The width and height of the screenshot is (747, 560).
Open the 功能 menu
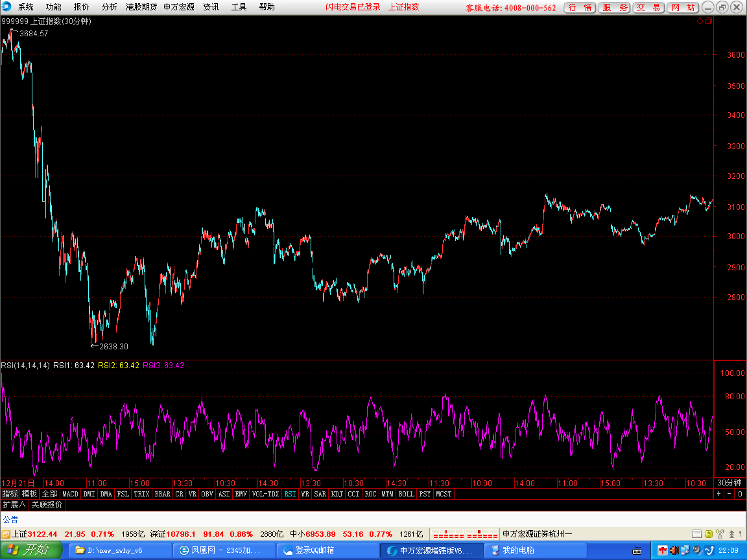pyautogui.click(x=53, y=6)
